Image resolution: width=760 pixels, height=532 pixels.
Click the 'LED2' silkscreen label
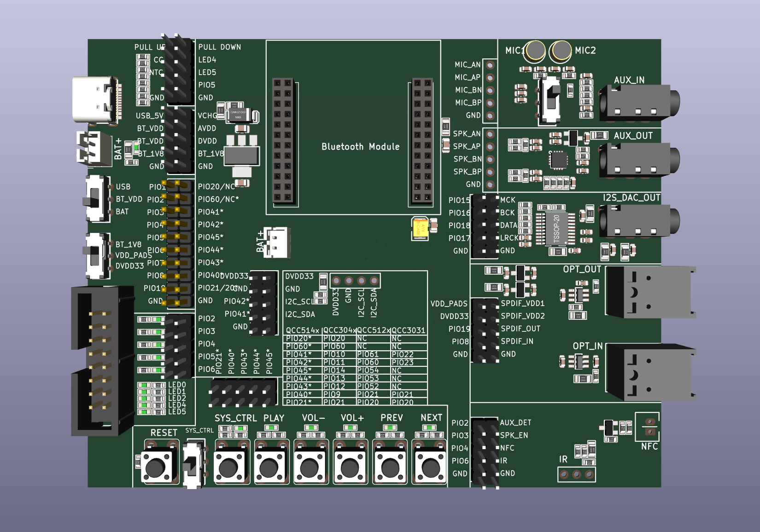tap(177, 398)
